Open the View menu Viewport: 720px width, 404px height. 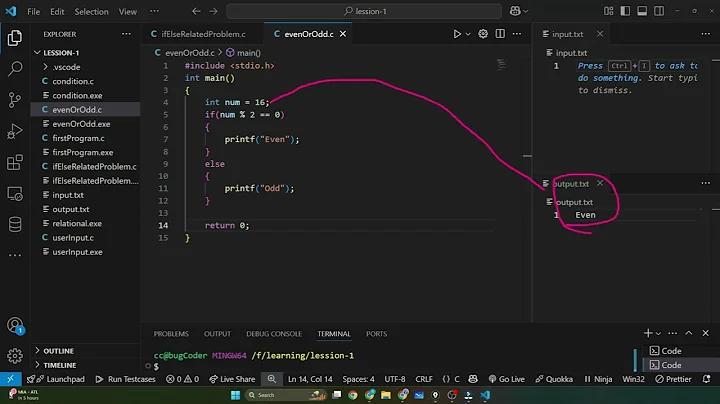tap(128, 11)
